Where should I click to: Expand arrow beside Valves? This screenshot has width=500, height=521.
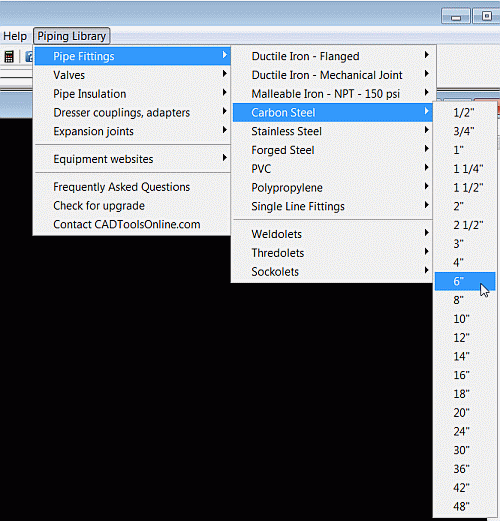(x=225, y=74)
